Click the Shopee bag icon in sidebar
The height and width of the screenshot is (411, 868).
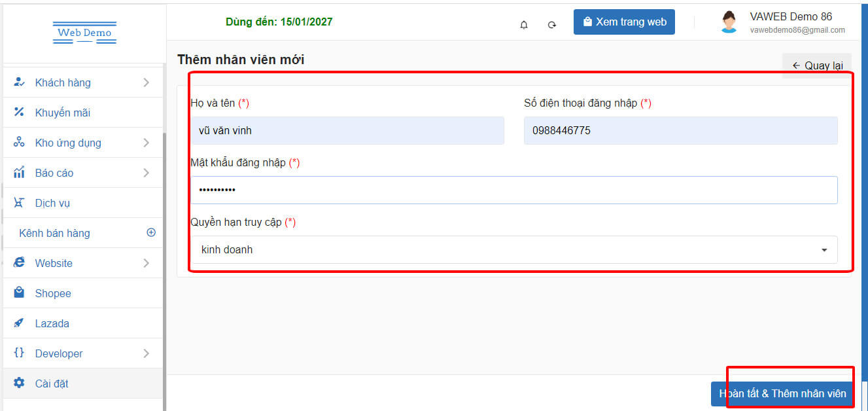[x=20, y=293]
